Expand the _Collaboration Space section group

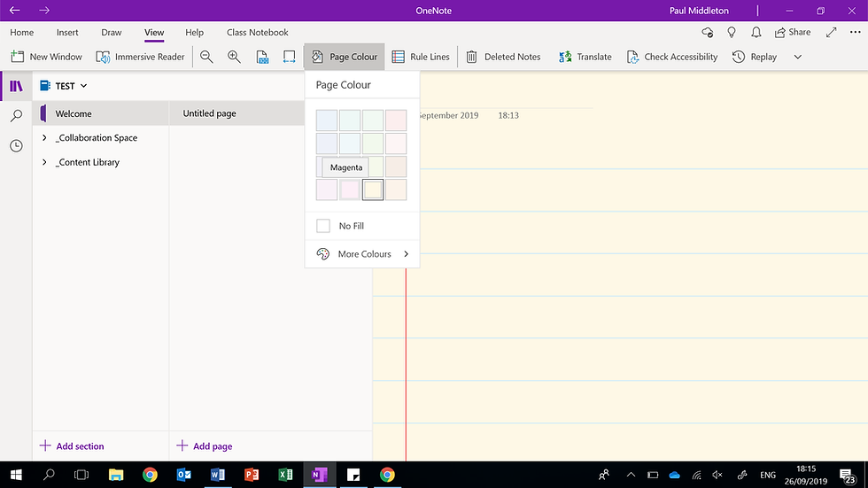44,138
